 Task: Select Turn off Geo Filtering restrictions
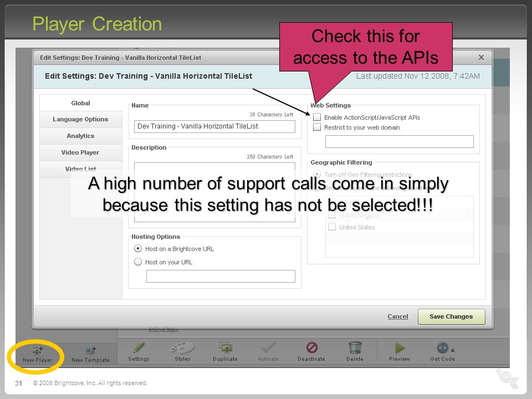click(317, 174)
